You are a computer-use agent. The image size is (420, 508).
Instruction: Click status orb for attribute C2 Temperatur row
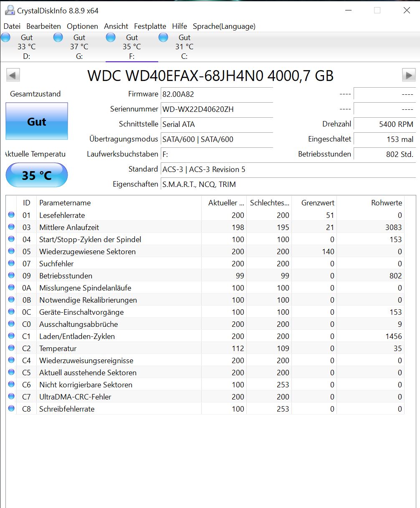click(x=11, y=348)
